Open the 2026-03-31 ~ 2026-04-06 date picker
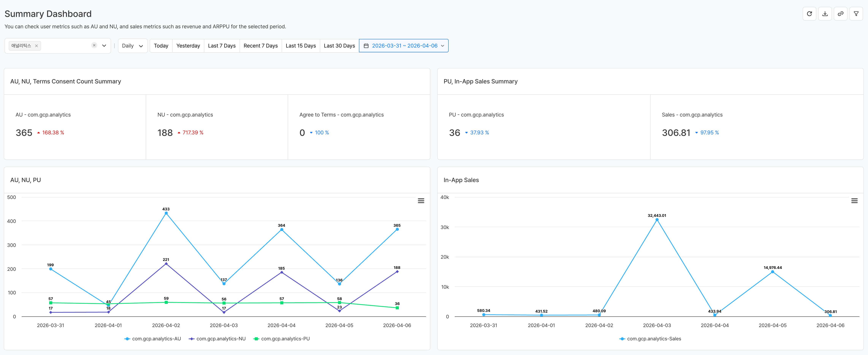This screenshot has height=355, width=868. click(x=404, y=46)
